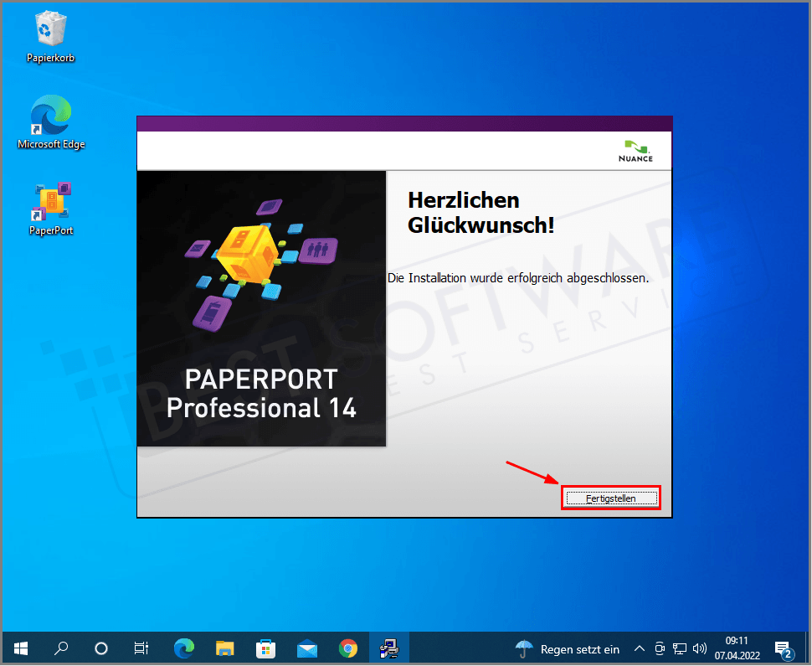
Task: Click the Fertigstellen button
Action: [x=610, y=498]
